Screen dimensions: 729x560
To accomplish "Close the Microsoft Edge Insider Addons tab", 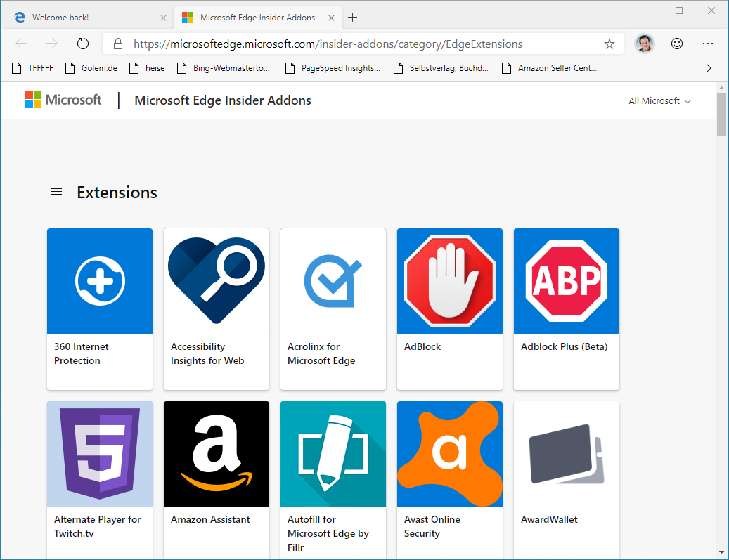I will click(331, 18).
